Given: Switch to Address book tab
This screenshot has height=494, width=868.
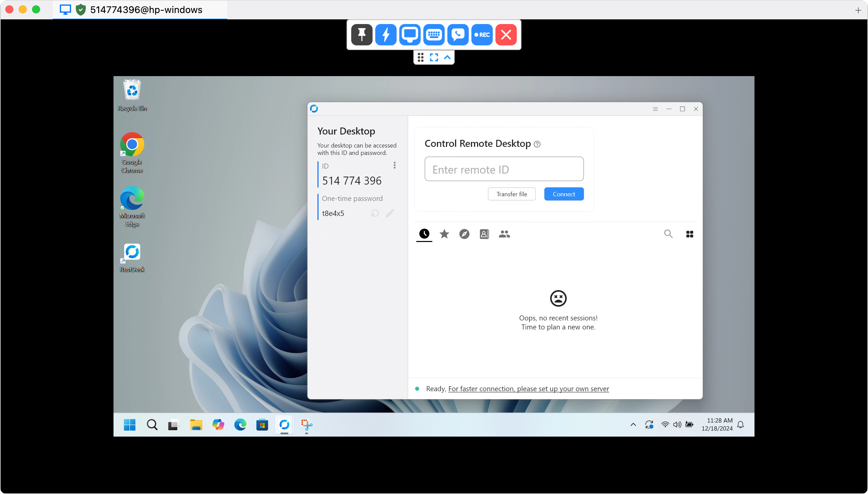Looking at the screenshot, I should point(484,234).
